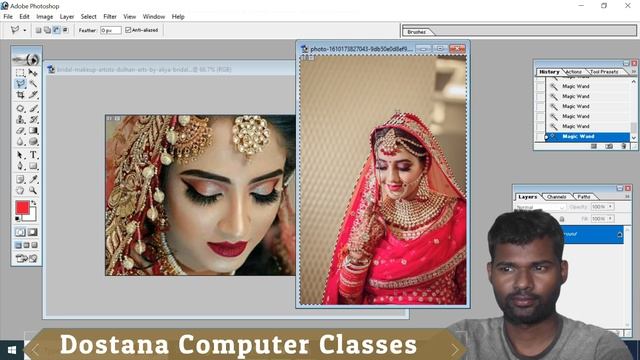Viewport: 640px width, 360px height.
Task: Select the Healing Brush tool
Action: (x=20, y=109)
